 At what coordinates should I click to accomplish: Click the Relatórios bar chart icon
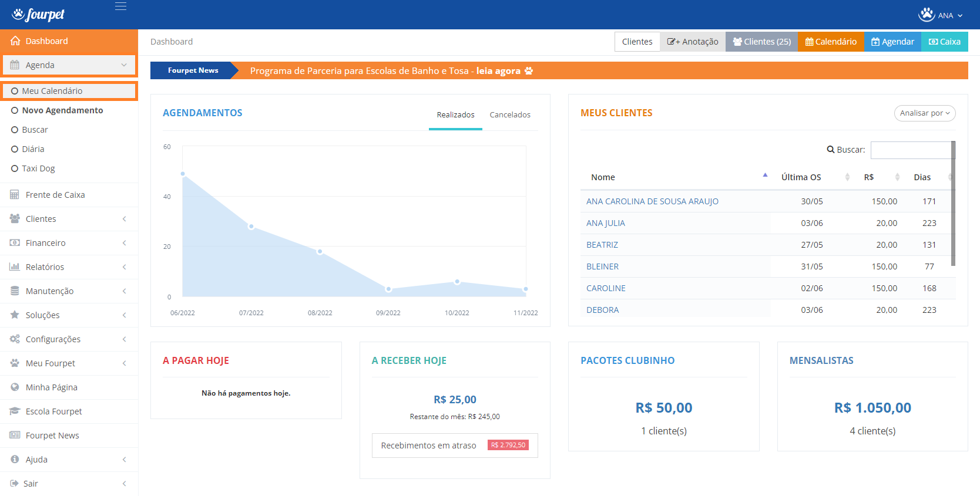click(15, 267)
